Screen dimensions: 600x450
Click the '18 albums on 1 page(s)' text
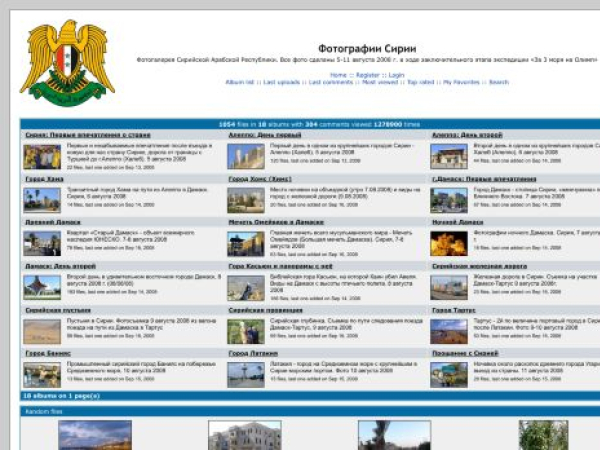click(x=61, y=396)
